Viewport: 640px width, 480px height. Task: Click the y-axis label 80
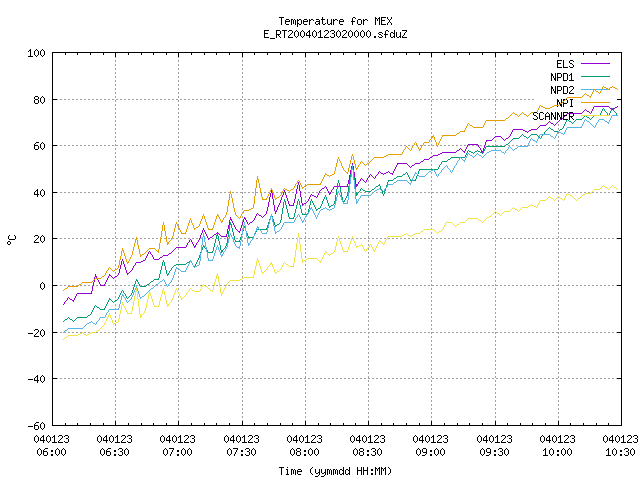point(39,100)
